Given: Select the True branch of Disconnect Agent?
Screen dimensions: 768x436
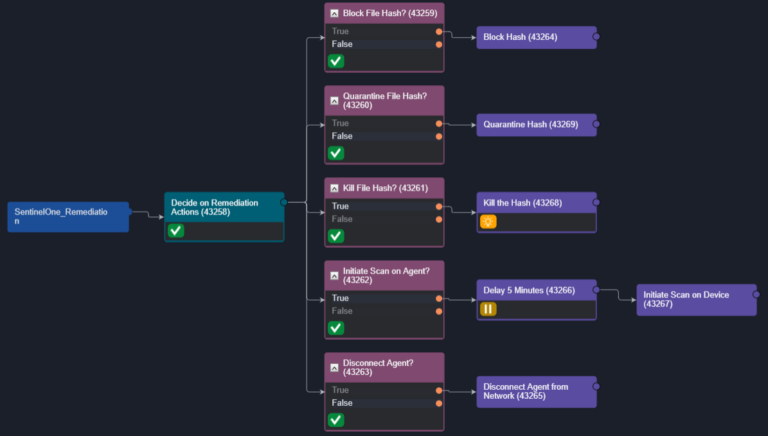Looking at the screenshot, I should pos(380,390).
